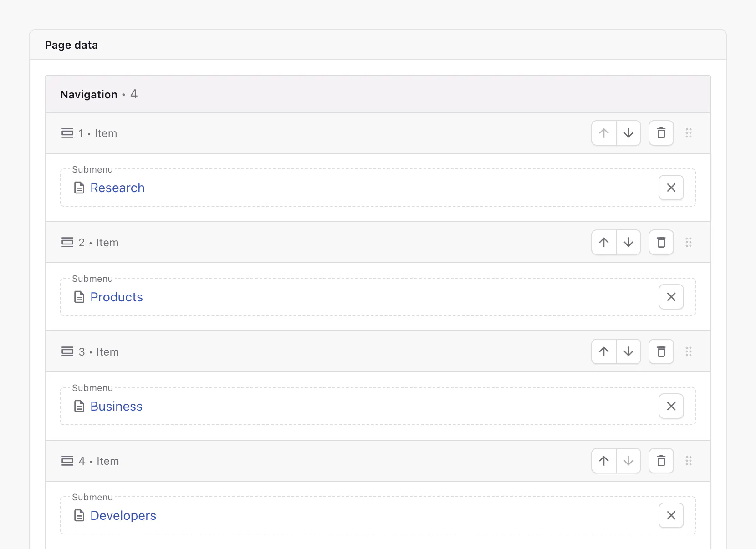Click the document icon beside Developers
This screenshot has height=549, width=756.
pos(79,515)
